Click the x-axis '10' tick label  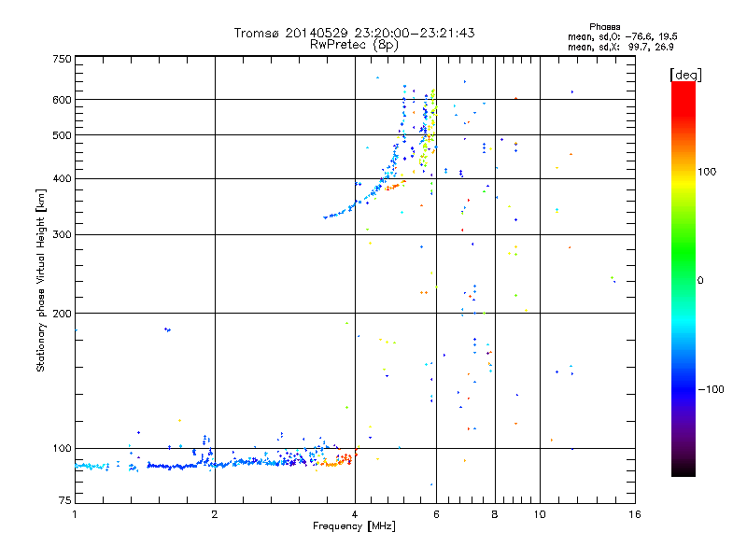(540, 514)
